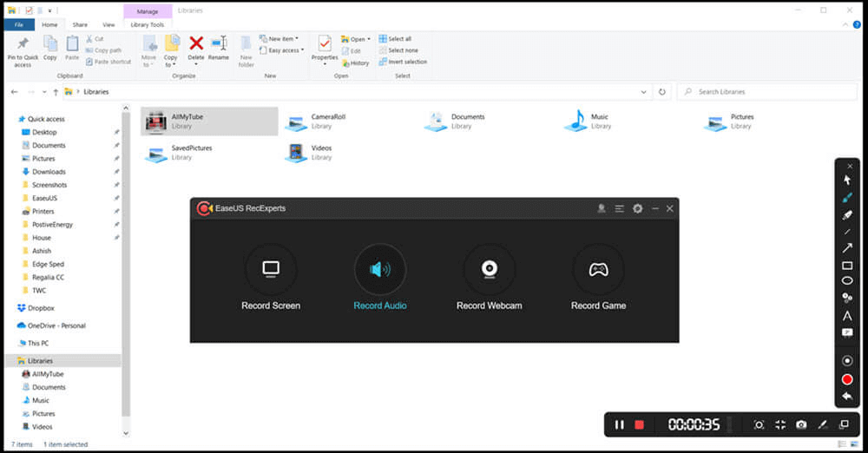This screenshot has height=453, width=868.
Task: Select the straight line drawing tool
Action: [x=847, y=232]
